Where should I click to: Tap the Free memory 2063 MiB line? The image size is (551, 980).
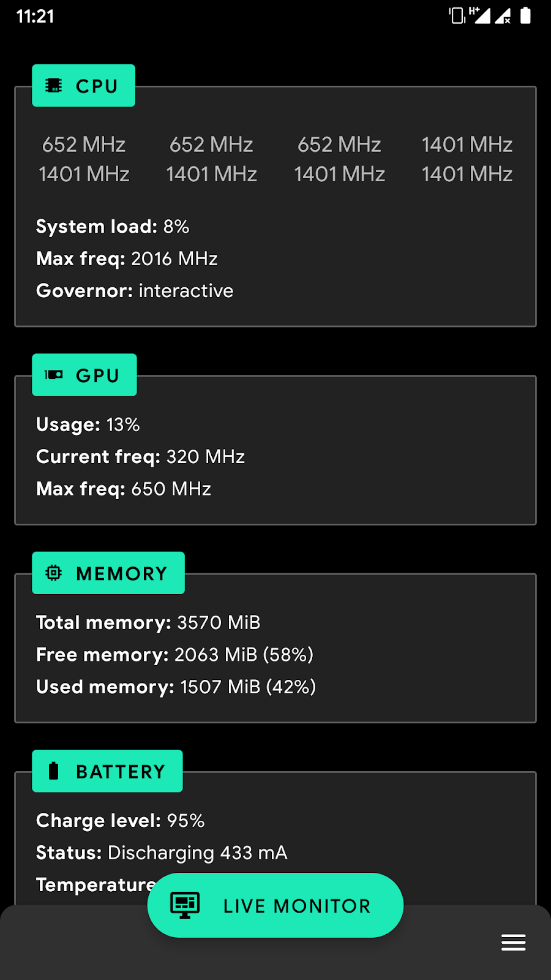(x=174, y=655)
